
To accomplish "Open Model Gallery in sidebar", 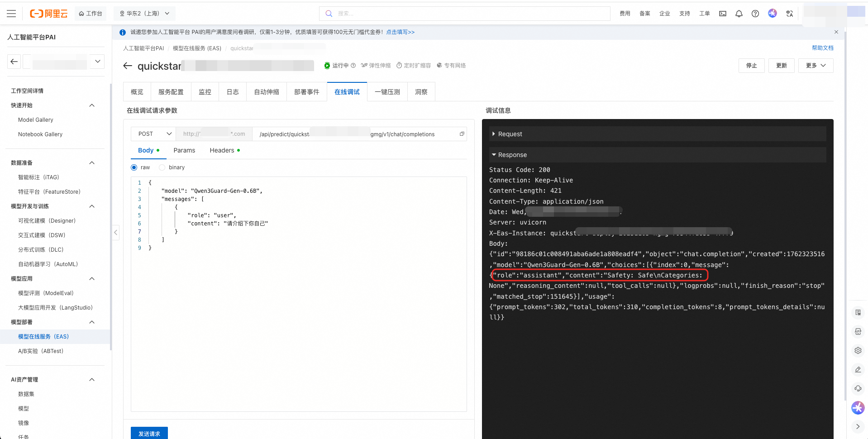I will tap(36, 120).
